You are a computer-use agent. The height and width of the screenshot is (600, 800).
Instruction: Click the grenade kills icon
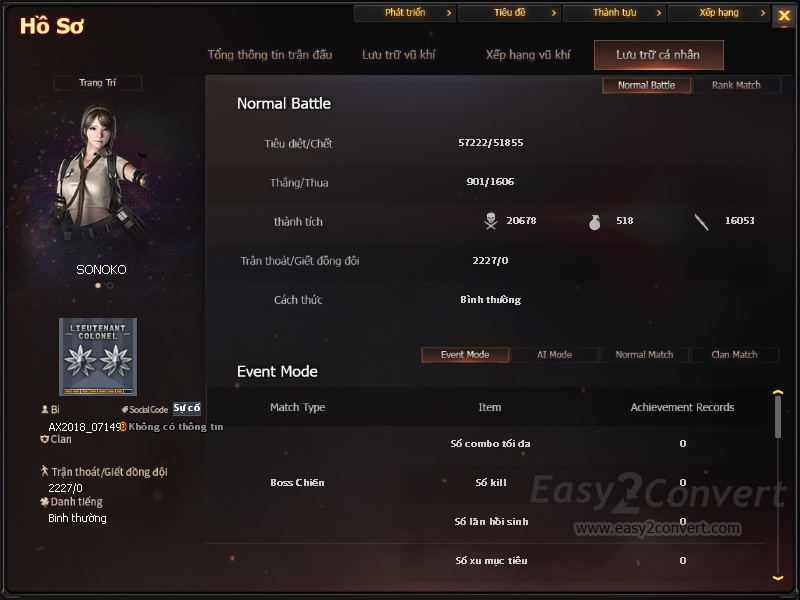click(x=594, y=222)
